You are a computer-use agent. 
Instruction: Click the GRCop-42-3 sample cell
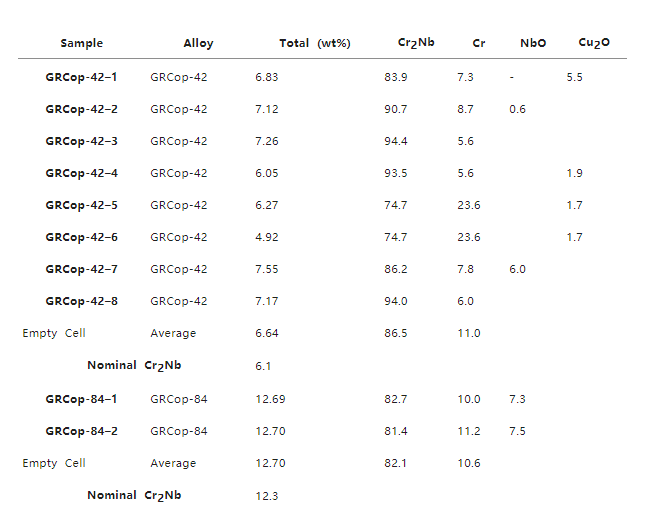(81, 141)
